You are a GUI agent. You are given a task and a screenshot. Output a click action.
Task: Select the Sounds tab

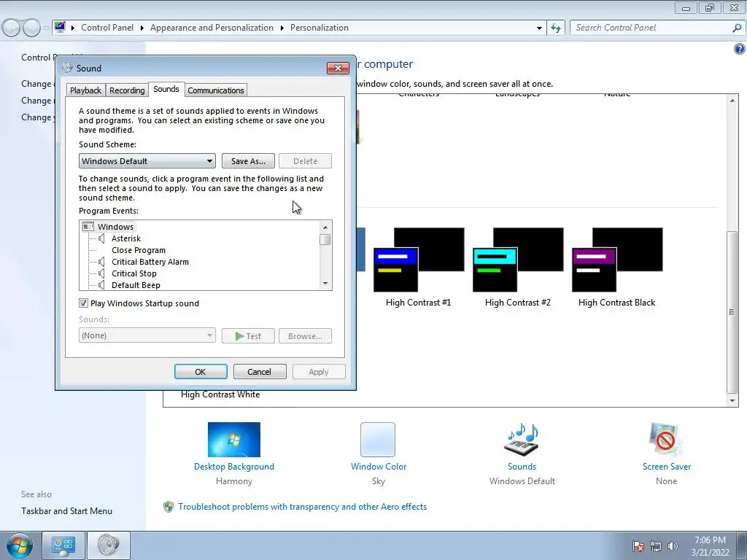click(x=166, y=89)
